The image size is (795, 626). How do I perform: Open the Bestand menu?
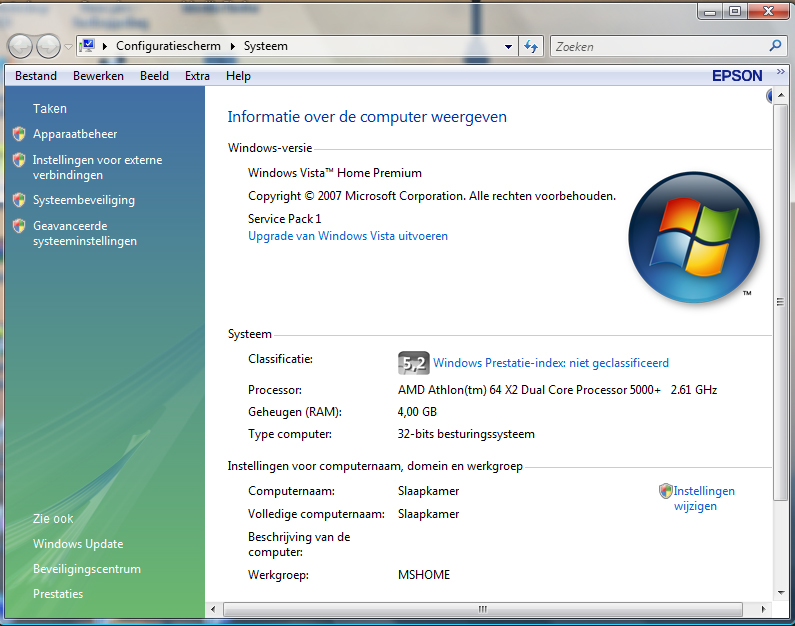click(36, 76)
